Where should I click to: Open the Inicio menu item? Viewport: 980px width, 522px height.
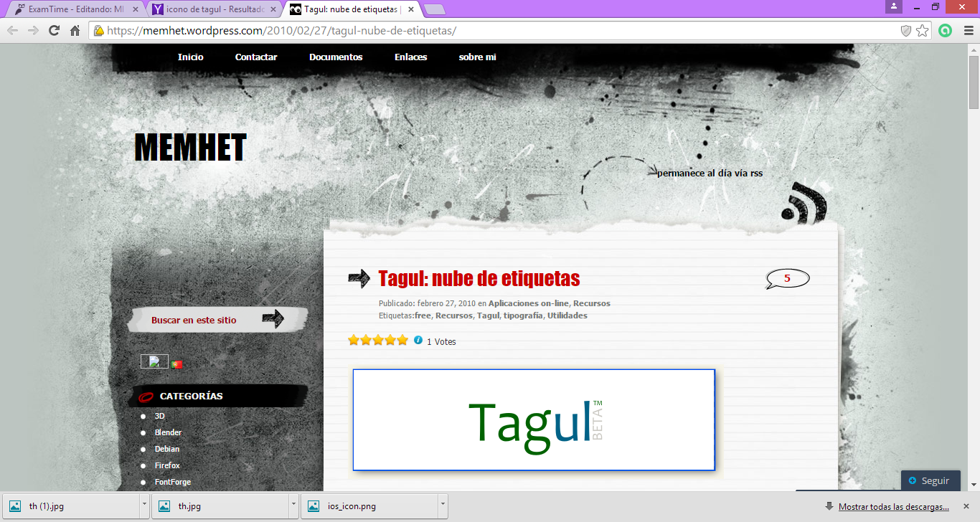[x=191, y=57]
